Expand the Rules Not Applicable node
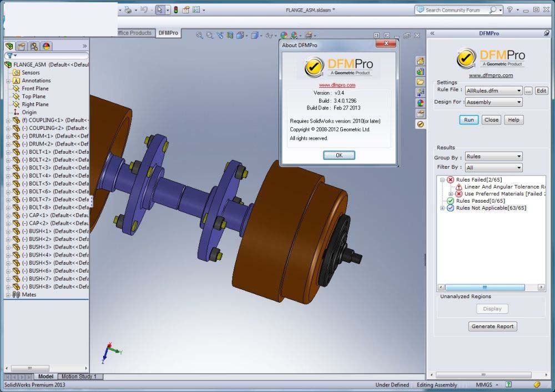 click(x=442, y=208)
